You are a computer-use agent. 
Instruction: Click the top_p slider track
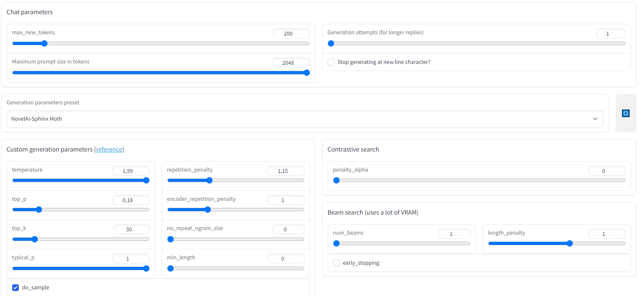(92, 210)
